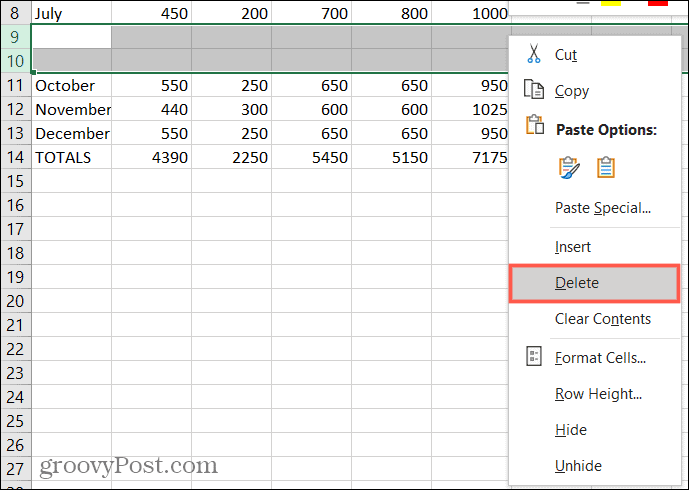Viewport: 689px width, 490px height.
Task: Open the Row Height option
Action: tap(594, 394)
